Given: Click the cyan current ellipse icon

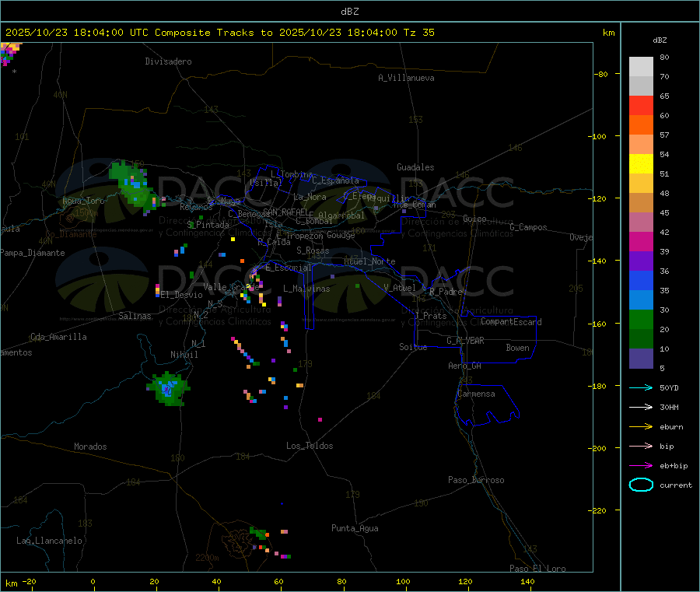Looking at the screenshot, I should tap(641, 485).
